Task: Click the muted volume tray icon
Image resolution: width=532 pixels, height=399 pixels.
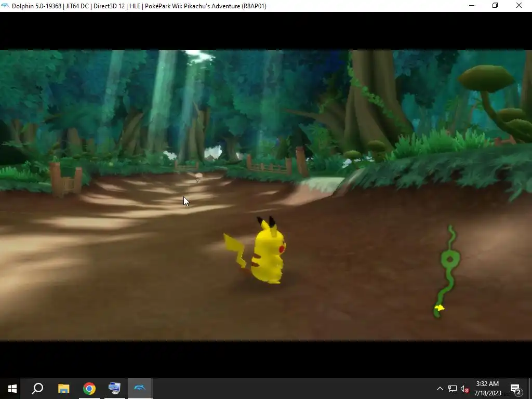Action: [465, 389]
